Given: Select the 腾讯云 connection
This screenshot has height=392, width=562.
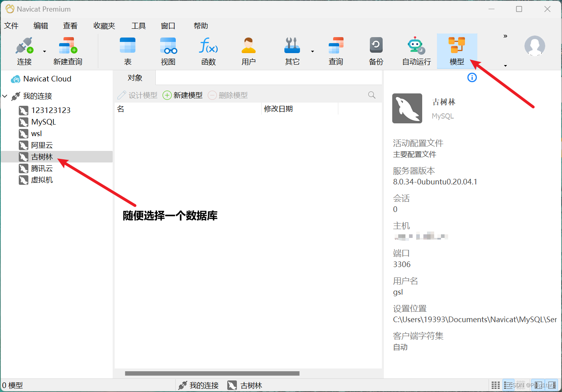Looking at the screenshot, I should point(42,168).
